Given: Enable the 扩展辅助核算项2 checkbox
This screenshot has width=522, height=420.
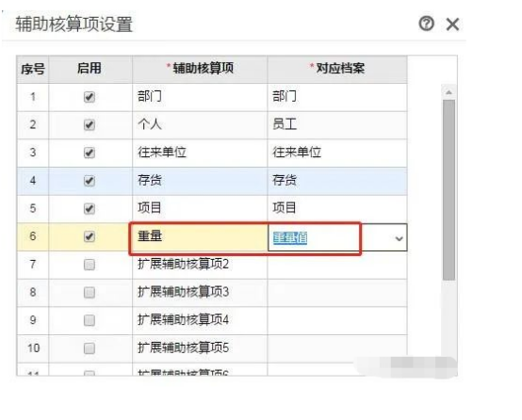Looking at the screenshot, I should click(x=90, y=265).
